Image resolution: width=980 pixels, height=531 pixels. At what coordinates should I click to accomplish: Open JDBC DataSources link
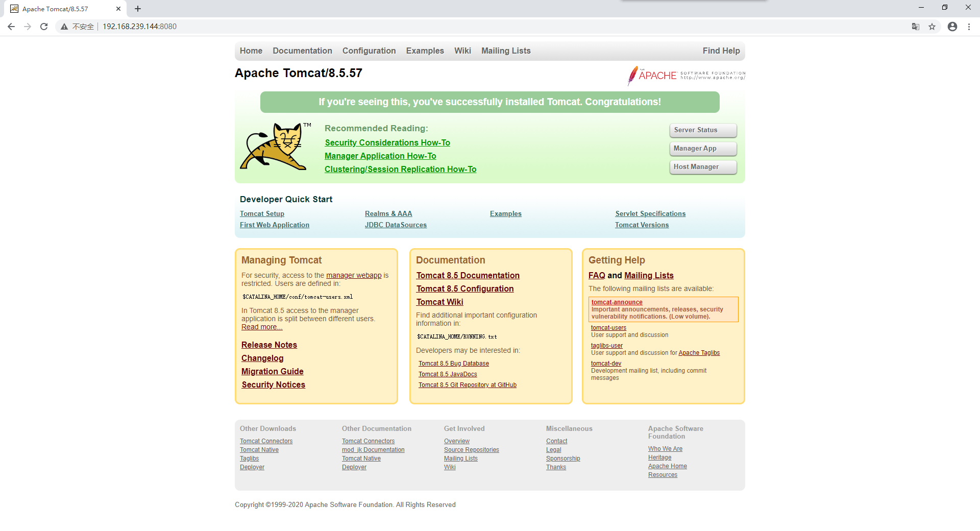(x=396, y=225)
